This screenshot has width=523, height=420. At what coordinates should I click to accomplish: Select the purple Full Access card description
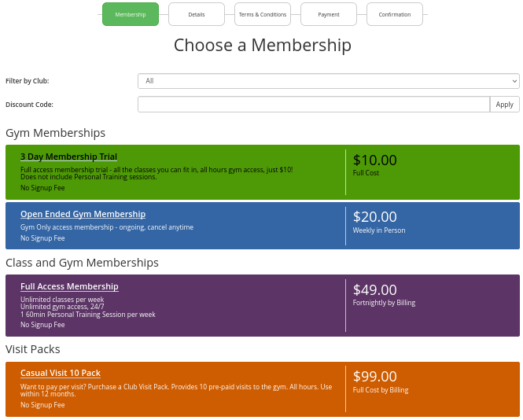88,307
